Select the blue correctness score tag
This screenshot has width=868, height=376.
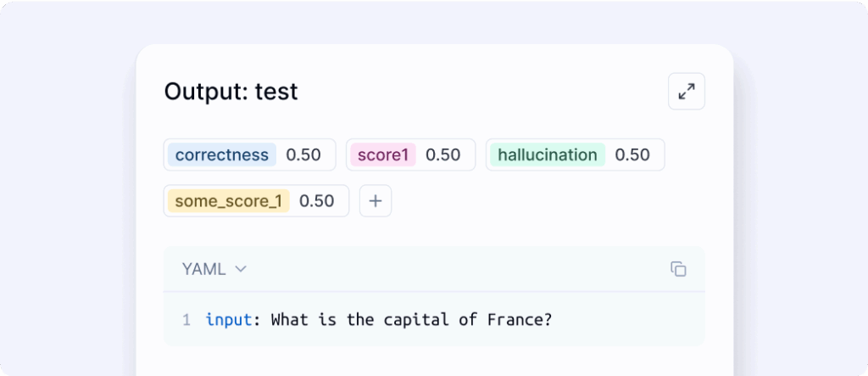(222, 154)
